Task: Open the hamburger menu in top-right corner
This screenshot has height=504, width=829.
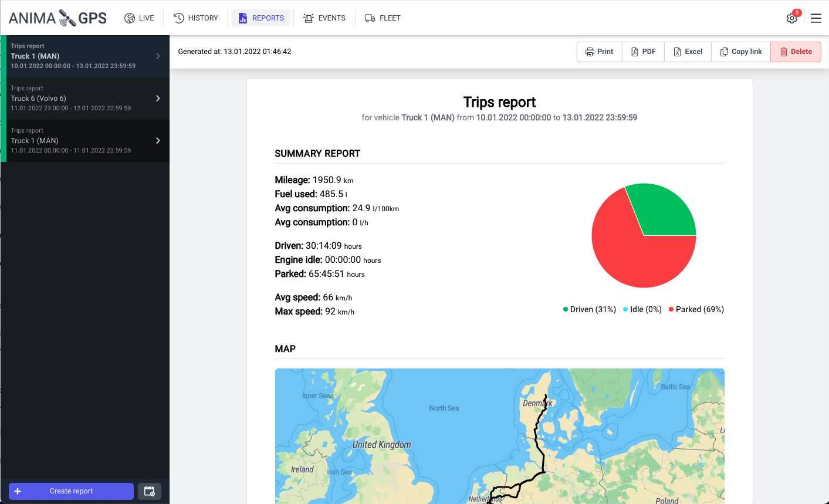Action: pyautogui.click(x=816, y=18)
